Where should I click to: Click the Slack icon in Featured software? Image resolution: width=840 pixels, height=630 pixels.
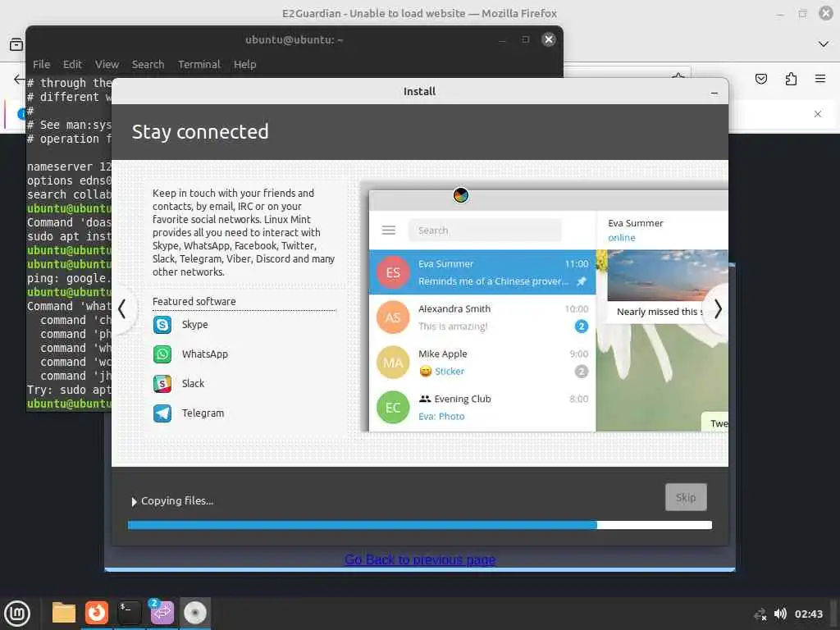[x=162, y=384]
